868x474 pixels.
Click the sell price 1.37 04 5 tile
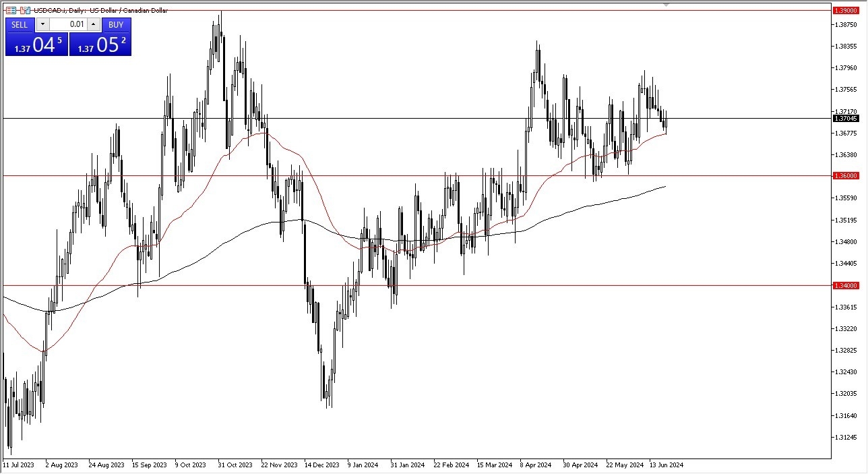pyautogui.click(x=36, y=45)
